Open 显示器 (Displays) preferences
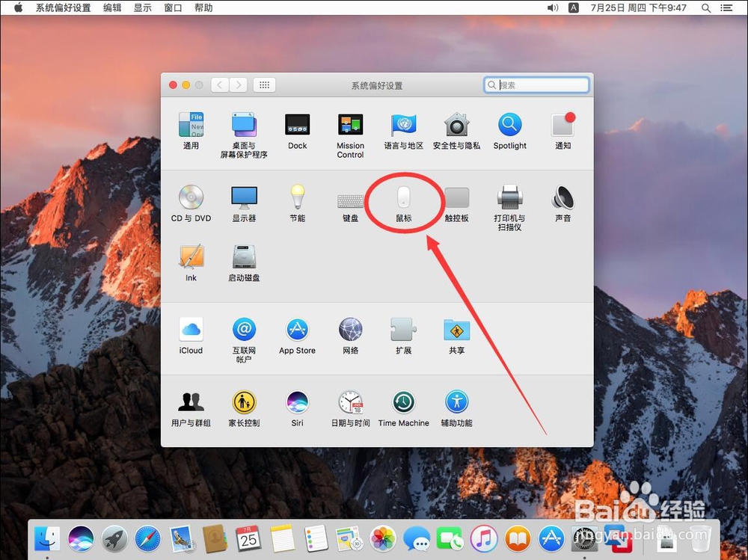The height and width of the screenshot is (560, 748). click(x=244, y=203)
